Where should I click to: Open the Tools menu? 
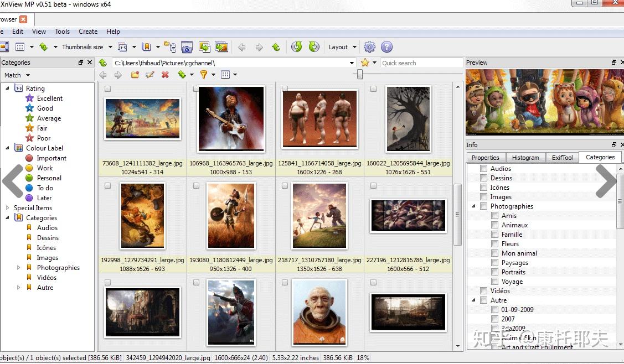62,32
